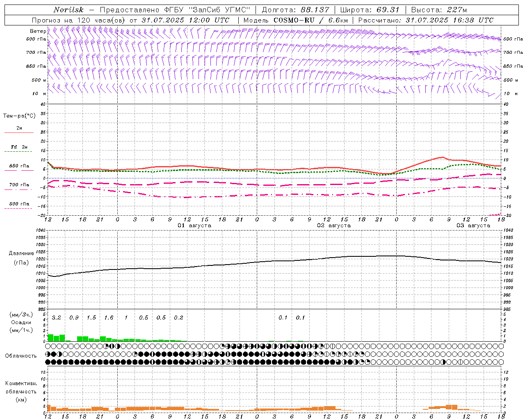Image resolution: width=525 pixels, height=420 pixels.
Task: Click the "(мм/1ч.)" unit label
Action: pyautogui.click(x=21, y=330)
